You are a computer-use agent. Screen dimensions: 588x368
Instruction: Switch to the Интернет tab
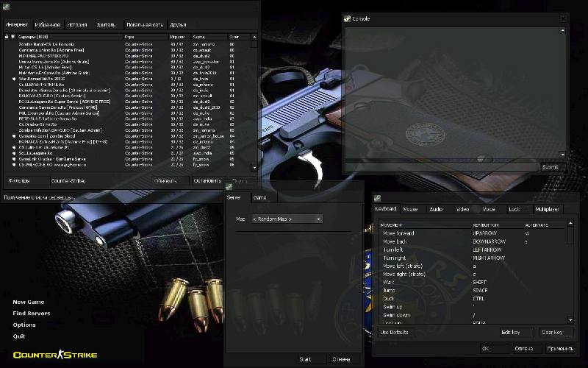point(17,24)
